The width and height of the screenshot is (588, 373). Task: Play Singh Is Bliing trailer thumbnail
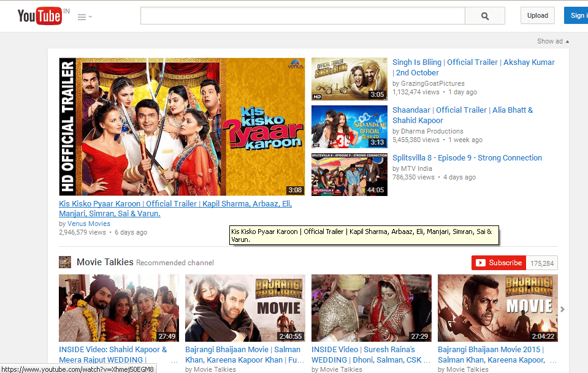click(349, 79)
